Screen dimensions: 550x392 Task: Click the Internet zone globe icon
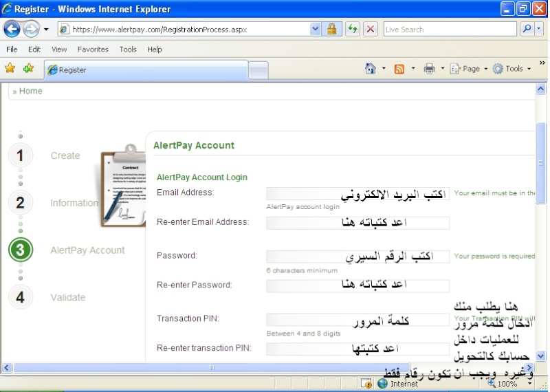(x=382, y=384)
